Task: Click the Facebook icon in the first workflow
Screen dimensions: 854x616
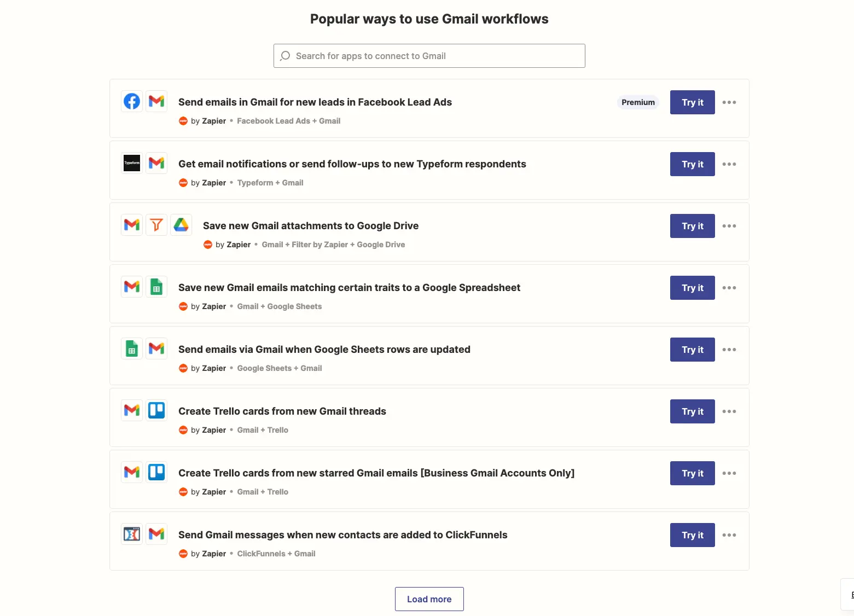Action: click(x=132, y=101)
